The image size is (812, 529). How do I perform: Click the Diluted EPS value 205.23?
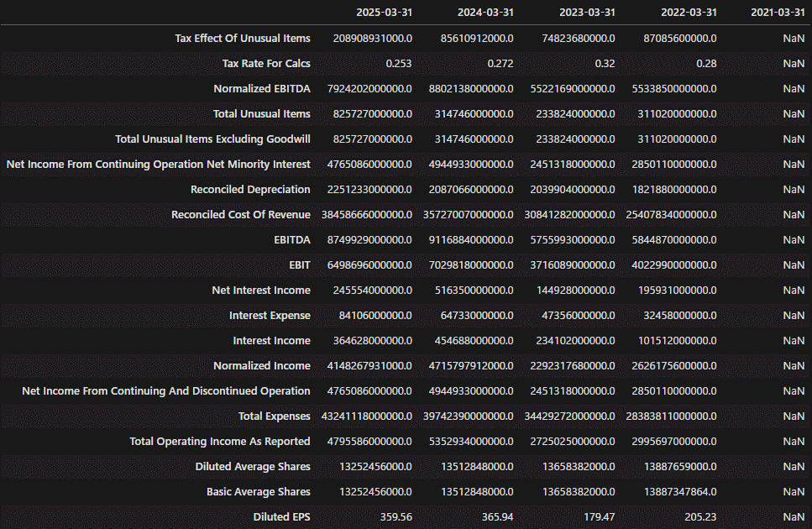point(699,516)
